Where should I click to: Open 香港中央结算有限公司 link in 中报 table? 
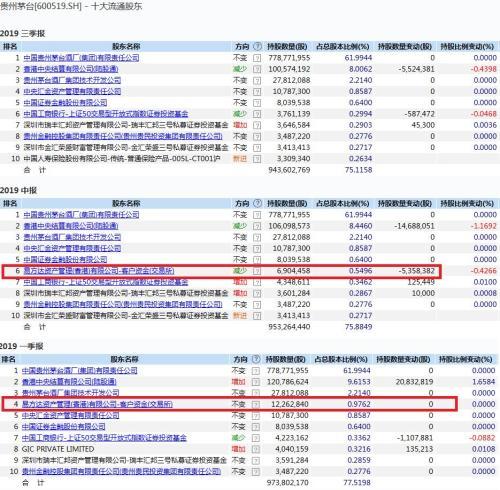pyautogui.click(x=71, y=226)
